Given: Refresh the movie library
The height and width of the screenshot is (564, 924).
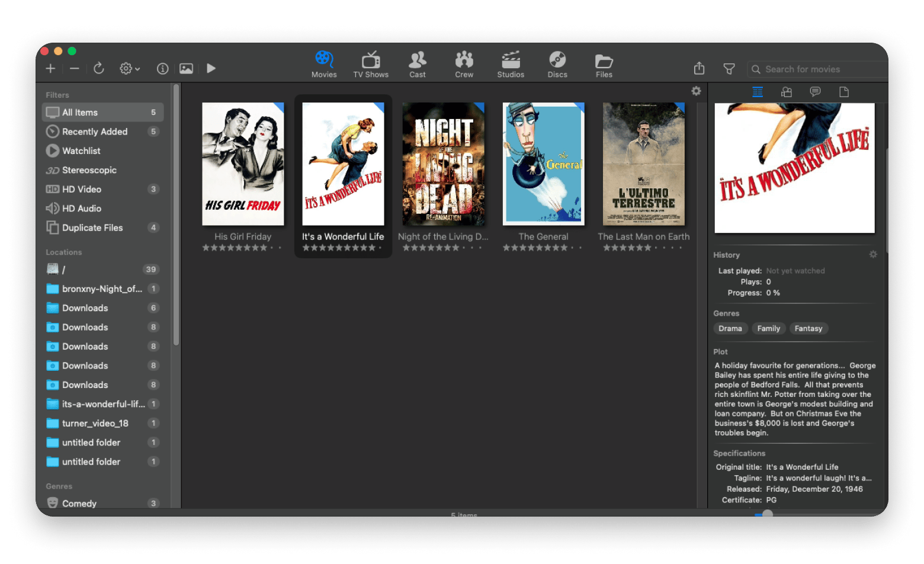Looking at the screenshot, I should tap(98, 68).
